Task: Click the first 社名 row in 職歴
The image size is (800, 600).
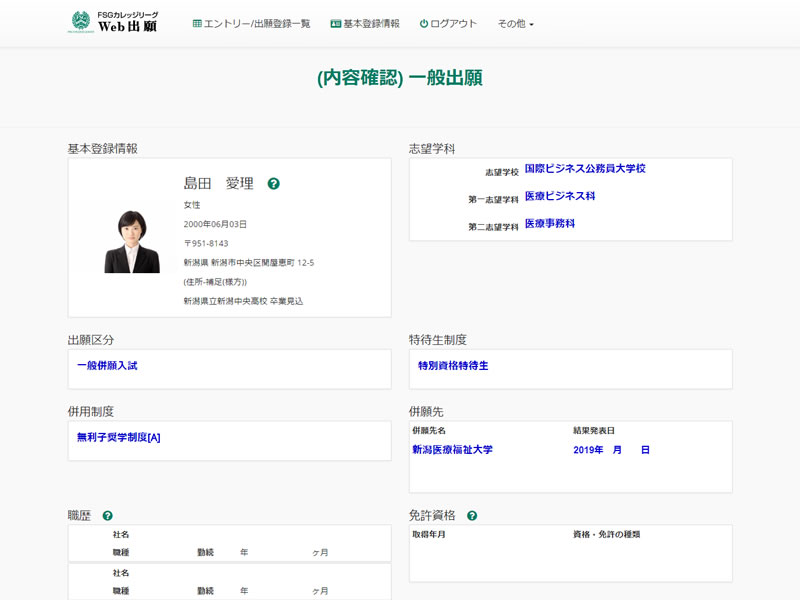Action: click(121, 535)
